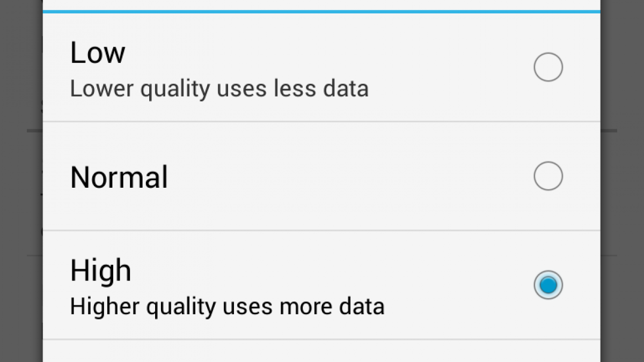Select the Low quality radio button

click(548, 68)
